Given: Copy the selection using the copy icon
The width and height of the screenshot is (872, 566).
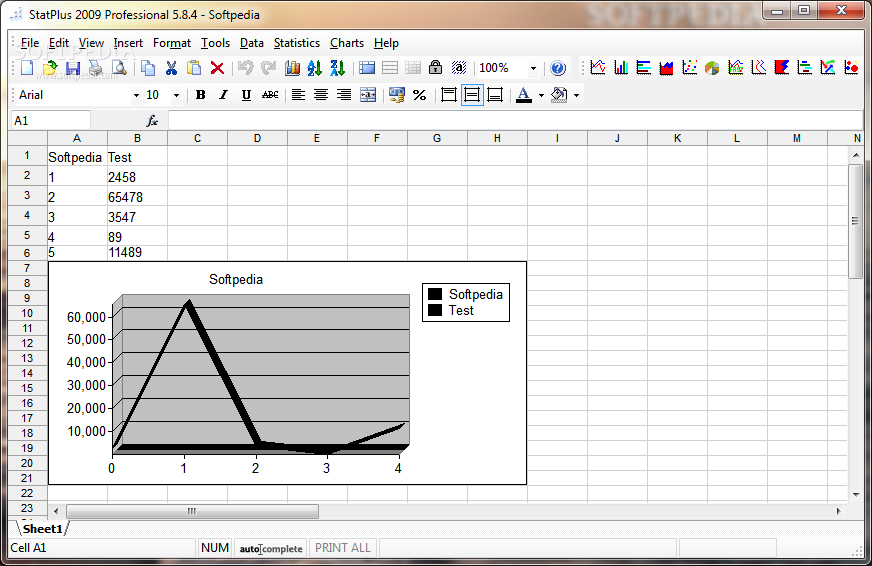Looking at the screenshot, I should tap(148, 68).
